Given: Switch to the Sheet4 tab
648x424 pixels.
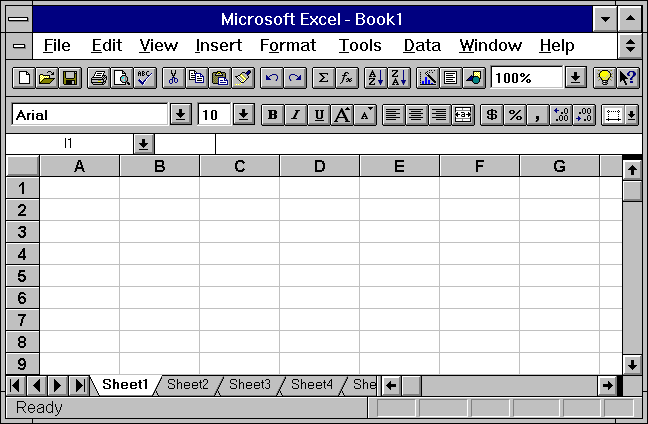Looking at the screenshot, I should (312, 385).
